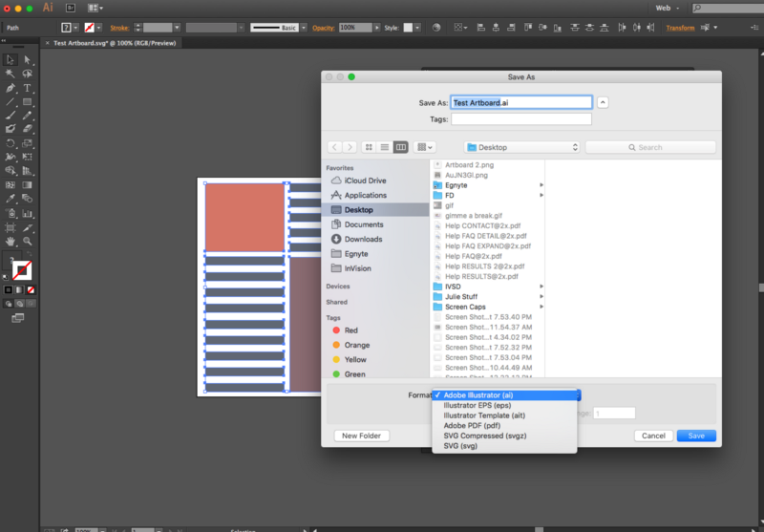This screenshot has height=532, width=764.
Task: Click the Save As filename field
Action: coord(520,102)
